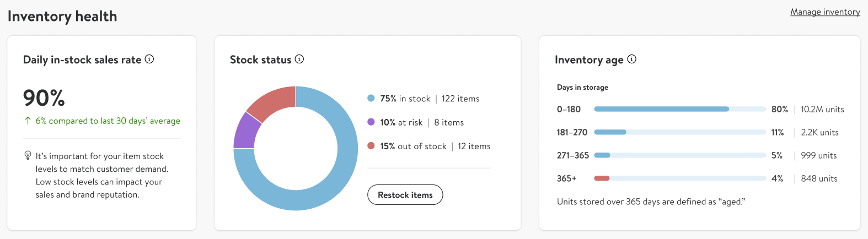This screenshot has height=239, width=868.
Task: Click info icon beside Daily in-stock sales rate
Action: coord(149,59)
